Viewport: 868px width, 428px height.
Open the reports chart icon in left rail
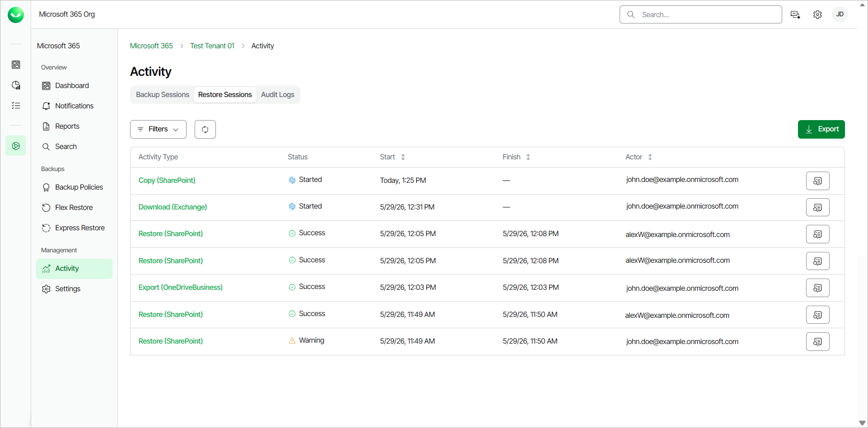[x=16, y=85]
